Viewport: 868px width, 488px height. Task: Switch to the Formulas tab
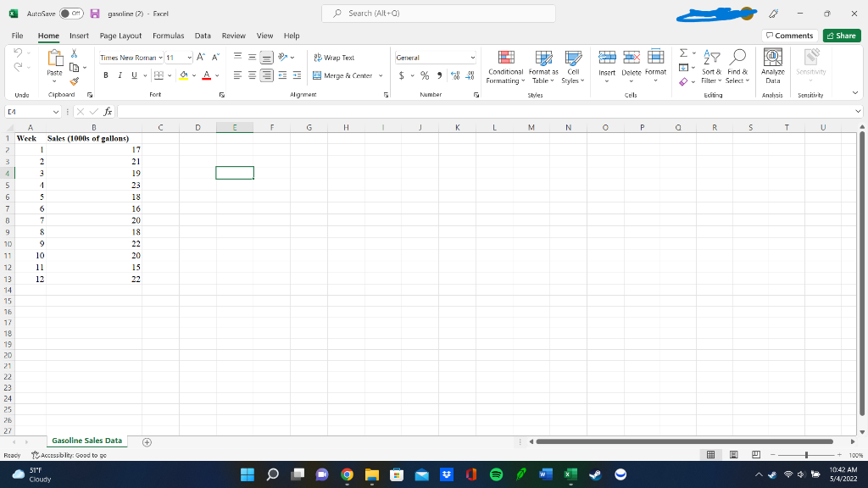coord(169,36)
